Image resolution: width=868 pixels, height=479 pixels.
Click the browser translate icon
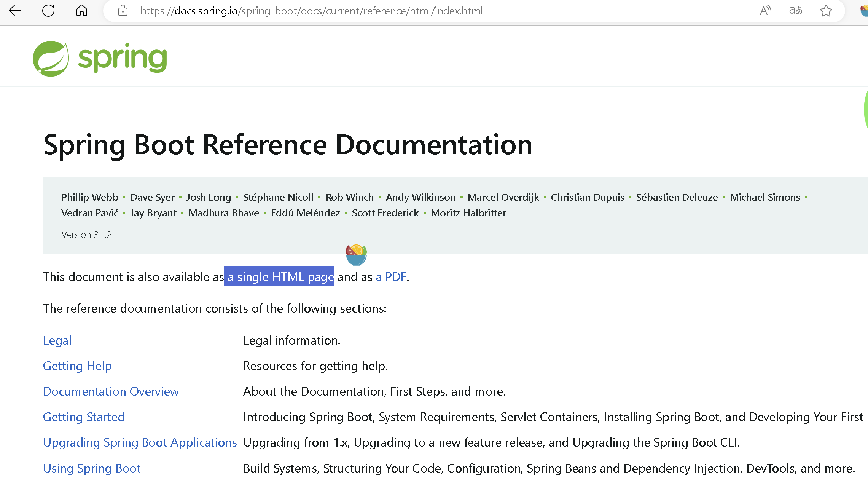pyautogui.click(x=796, y=11)
